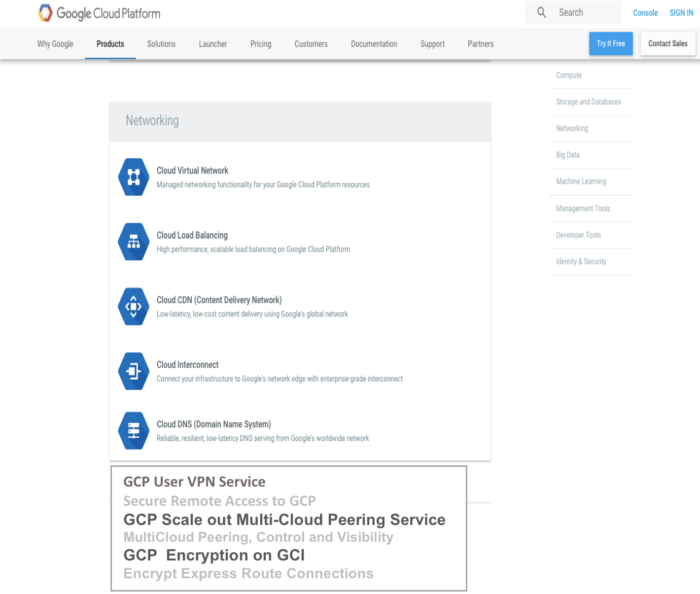The height and width of the screenshot is (594, 700).
Task: Click the Networking section heading
Action: [152, 121]
